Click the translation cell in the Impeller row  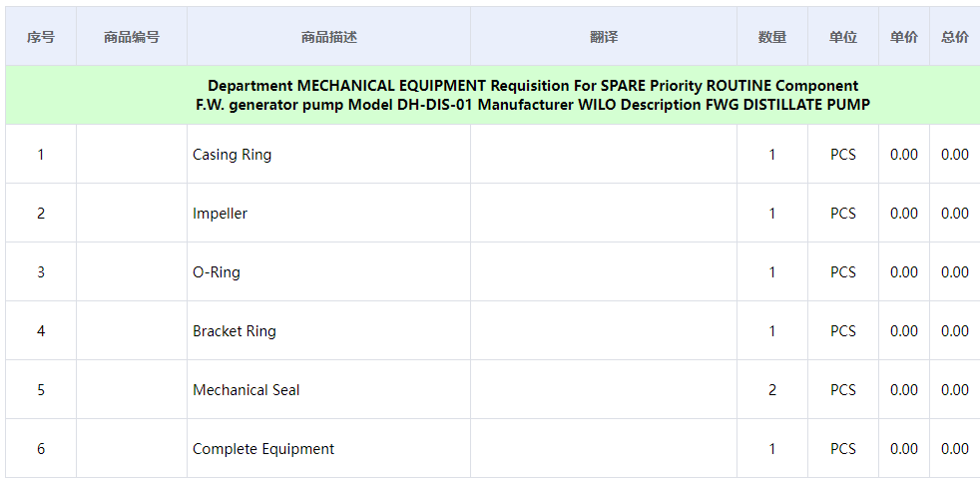click(x=604, y=214)
